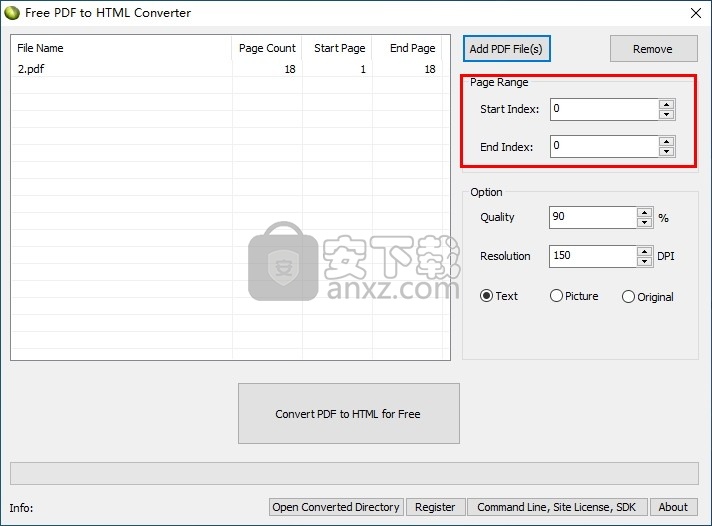712x526 pixels.
Task: Click the Page Count value 18 for 2.pdf
Action: point(290,69)
